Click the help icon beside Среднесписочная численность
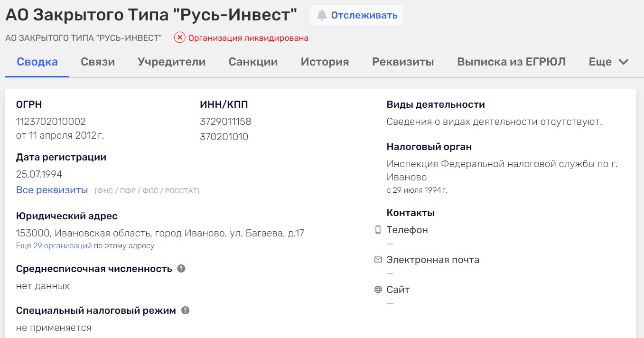 tap(181, 269)
